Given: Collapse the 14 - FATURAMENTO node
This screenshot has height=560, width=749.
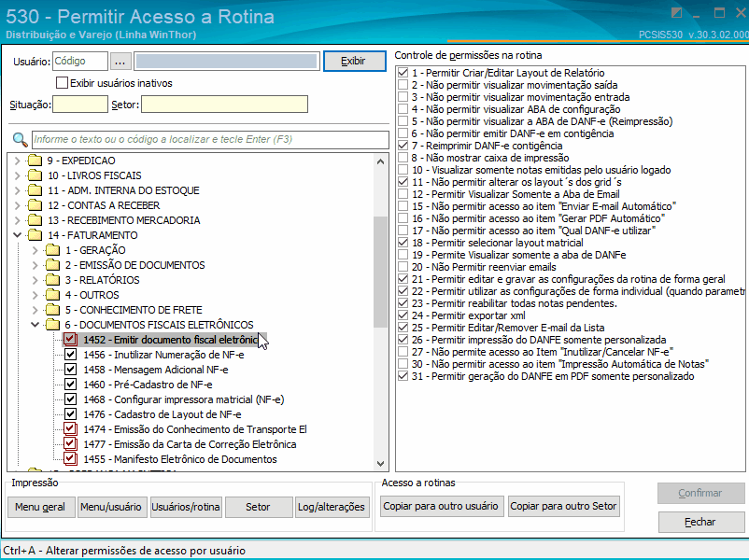Looking at the screenshot, I should tap(17, 235).
